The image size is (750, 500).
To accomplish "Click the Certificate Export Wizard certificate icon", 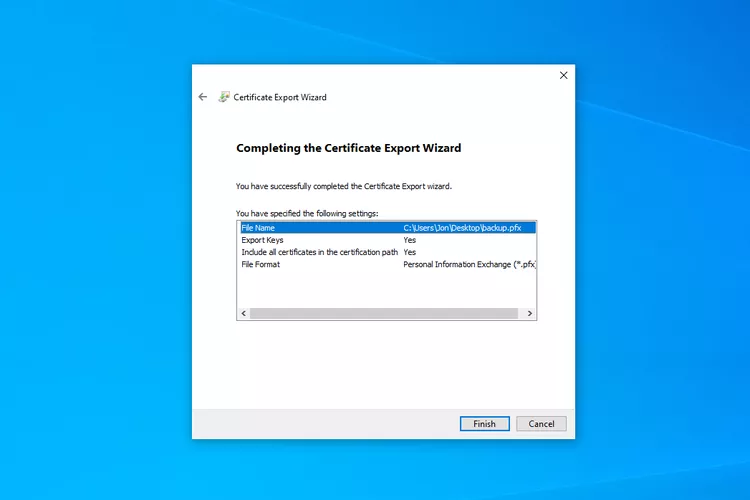I will tap(223, 97).
